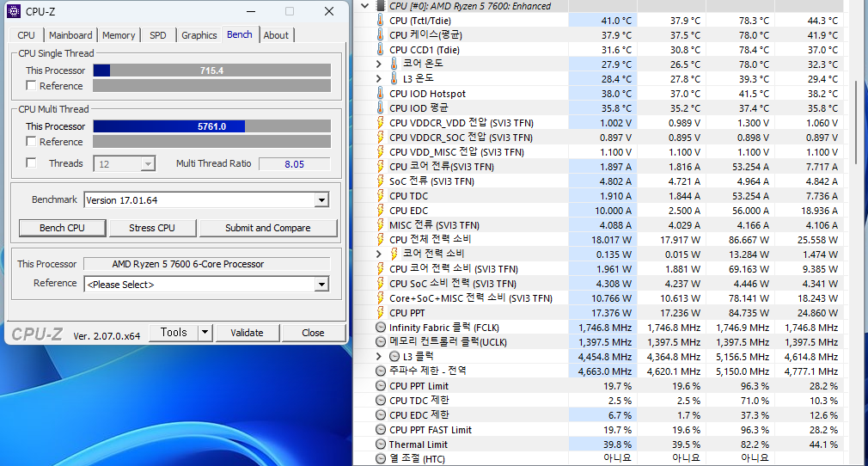Image resolution: width=868 pixels, height=466 pixels.
Task: Click the Close button in CPU-Z
Action: pos(314,333)
